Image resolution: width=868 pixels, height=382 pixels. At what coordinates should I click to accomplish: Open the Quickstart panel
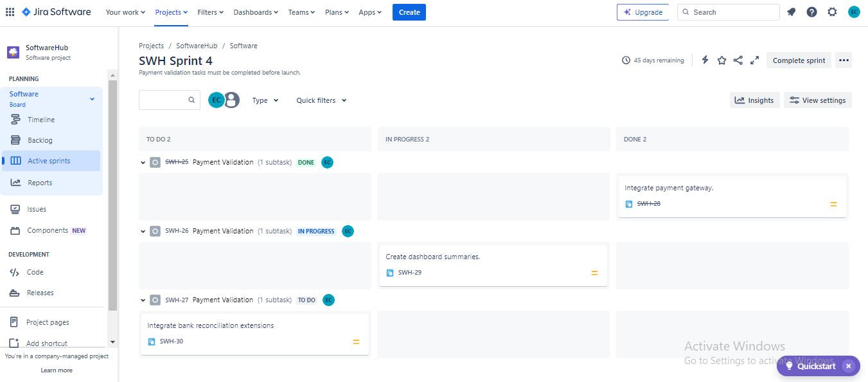point(810,366)
